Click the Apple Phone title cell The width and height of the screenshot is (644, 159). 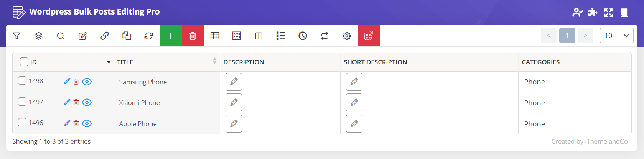[167, 124]
